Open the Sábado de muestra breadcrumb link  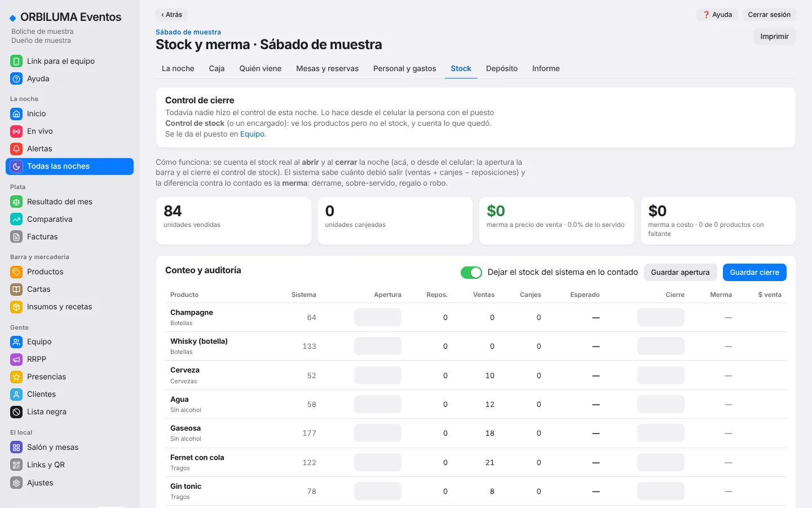(x=188, y=32)
